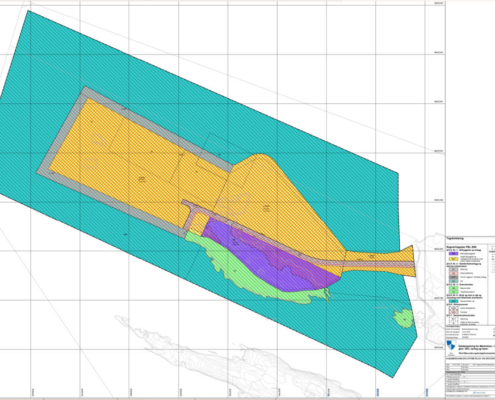This screenshot has width=495, height=400.
Task: Click the bold plan title beside the crest
Action: [x=477, y=347]
